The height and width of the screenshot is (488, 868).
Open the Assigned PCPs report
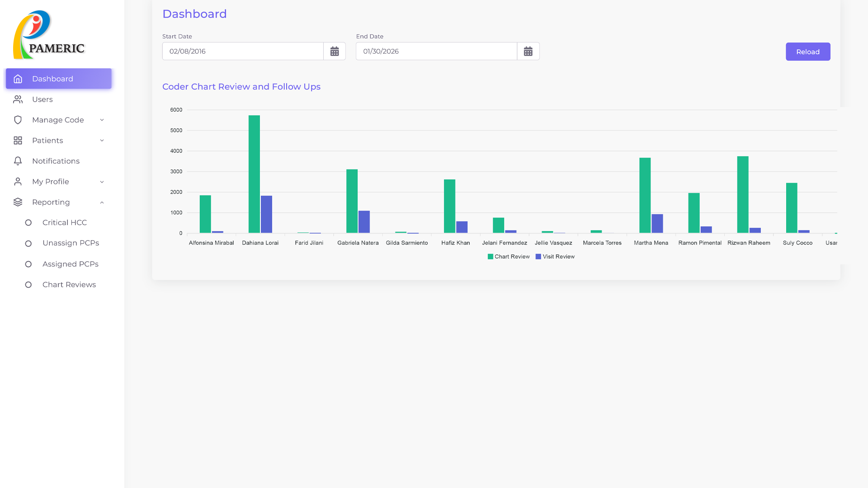[70, 264]
